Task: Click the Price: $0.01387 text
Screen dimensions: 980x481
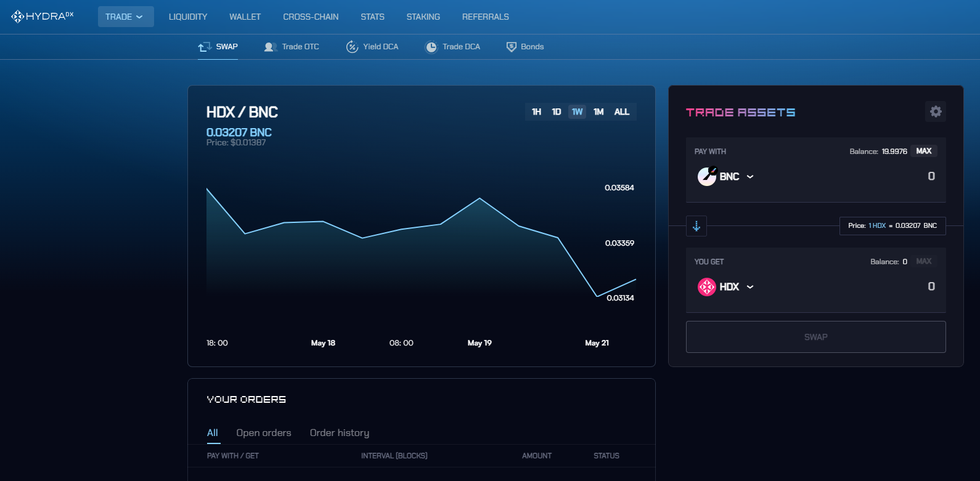Action: [236, 143]
